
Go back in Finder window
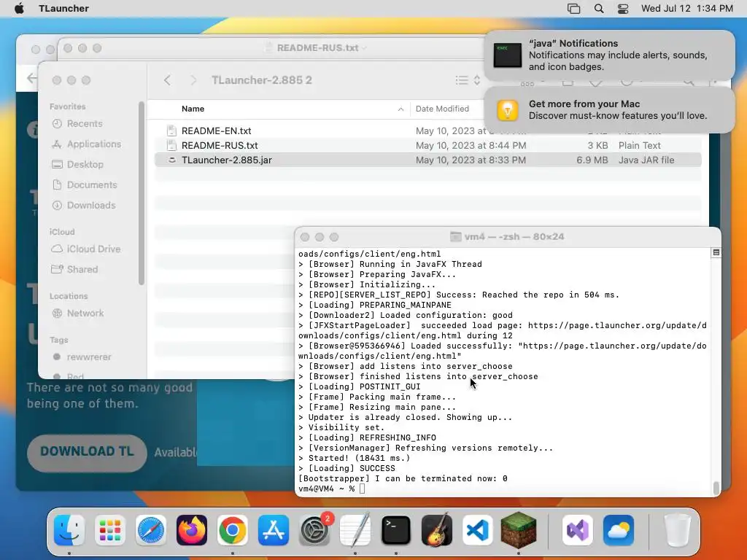point(167,80)
